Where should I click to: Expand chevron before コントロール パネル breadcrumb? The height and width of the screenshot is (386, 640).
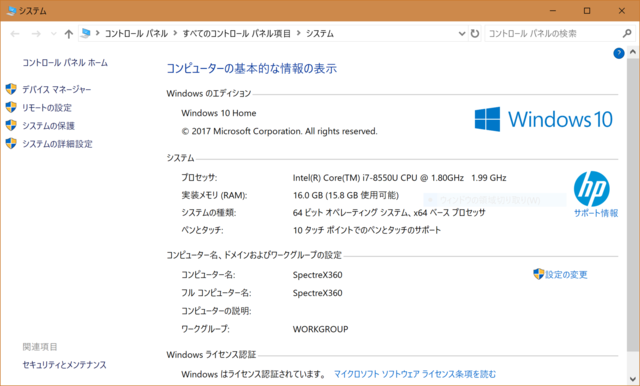click(98, 33)
